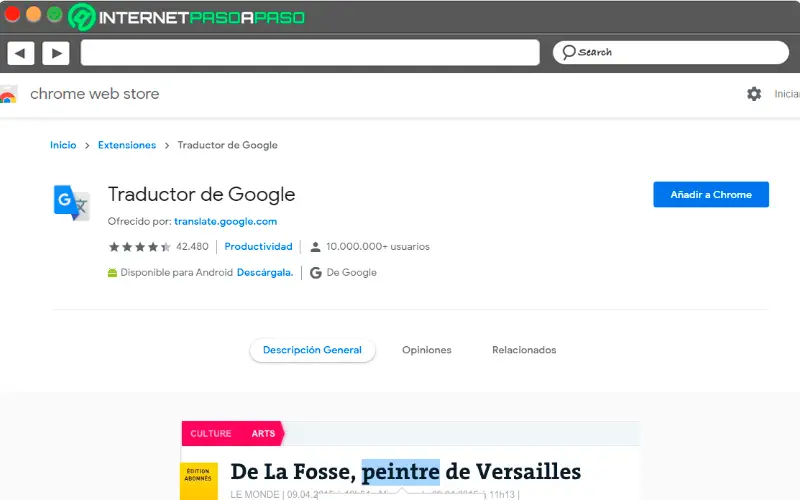Screen dimensions: 800x500
Task: Click the 'Disponible para Android' text
Action: [177, 272]
